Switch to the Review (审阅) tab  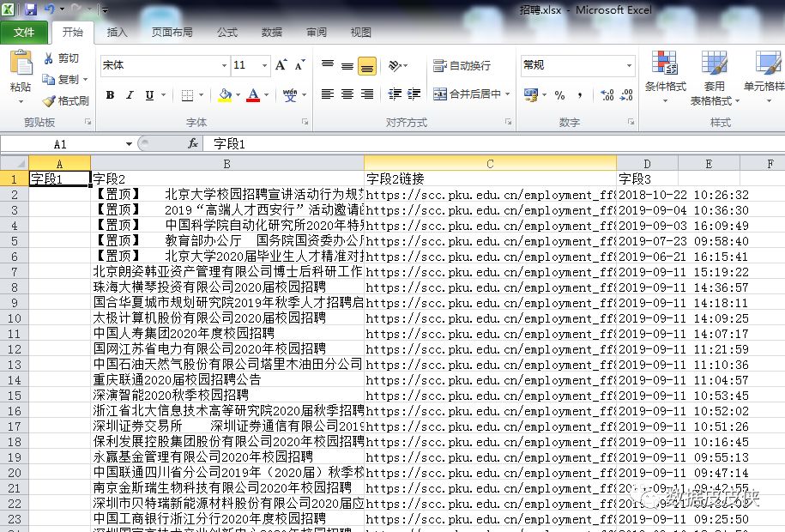317,33
